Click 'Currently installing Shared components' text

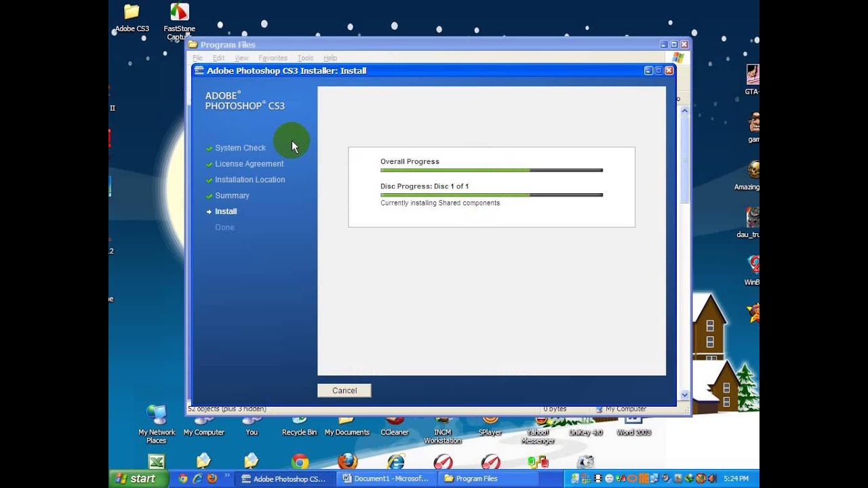coord(440,203)
